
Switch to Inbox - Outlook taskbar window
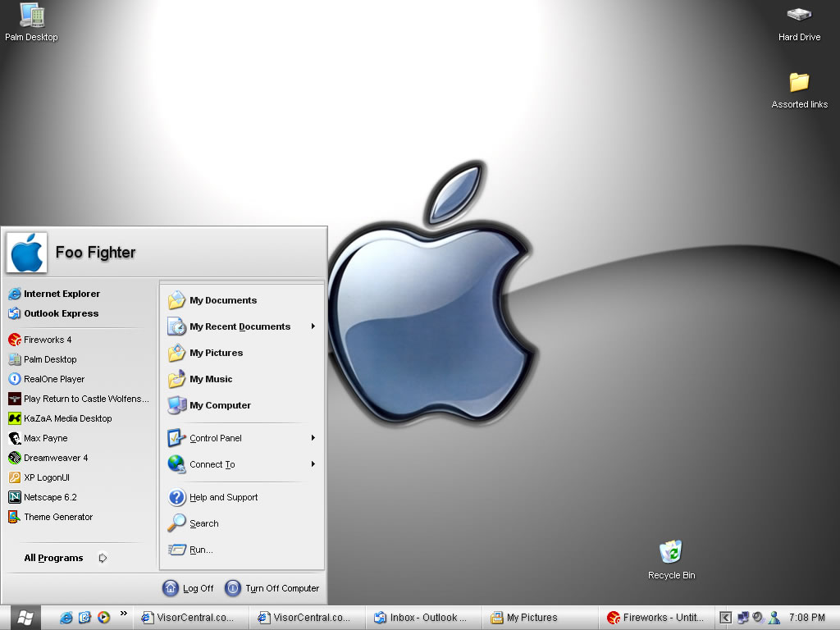(x=420, y=618)
